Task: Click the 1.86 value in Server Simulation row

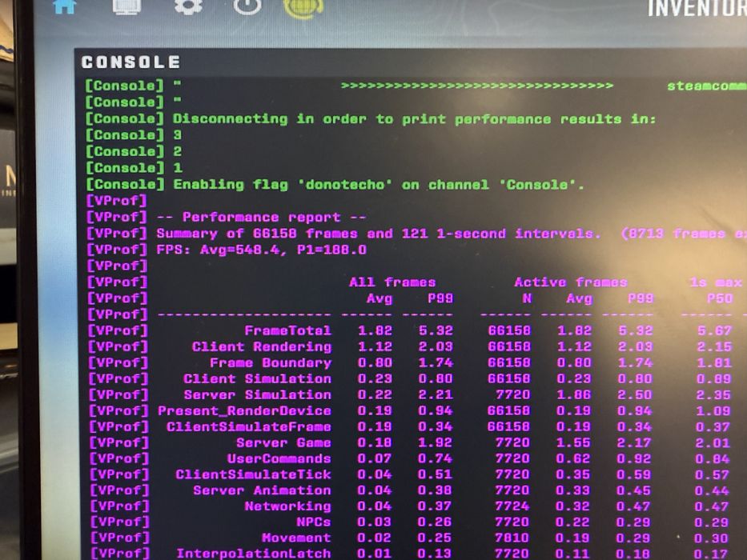Action: 573,394
